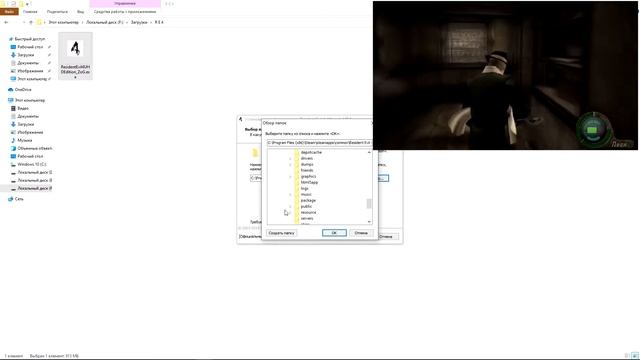The height and width of the screenshot is (360, 640).
Task: Select the depotcache folder in the tree
Action: [311, 152]
